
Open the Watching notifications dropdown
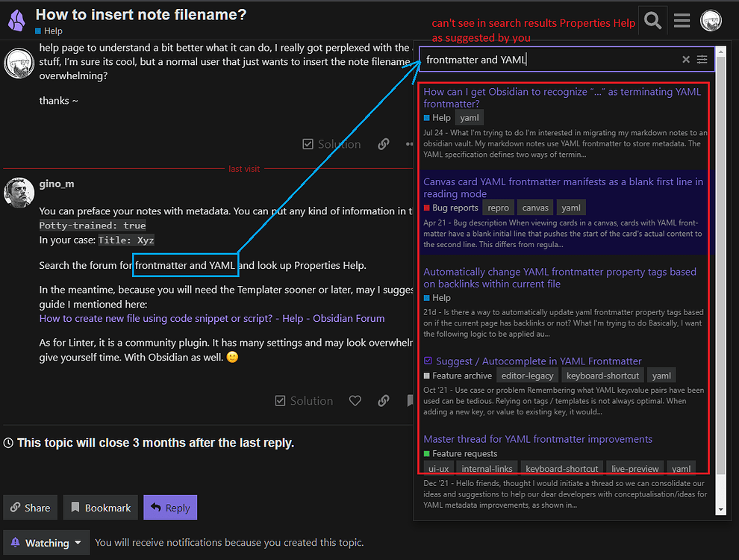pyautogui.click(x=46, y=542)
